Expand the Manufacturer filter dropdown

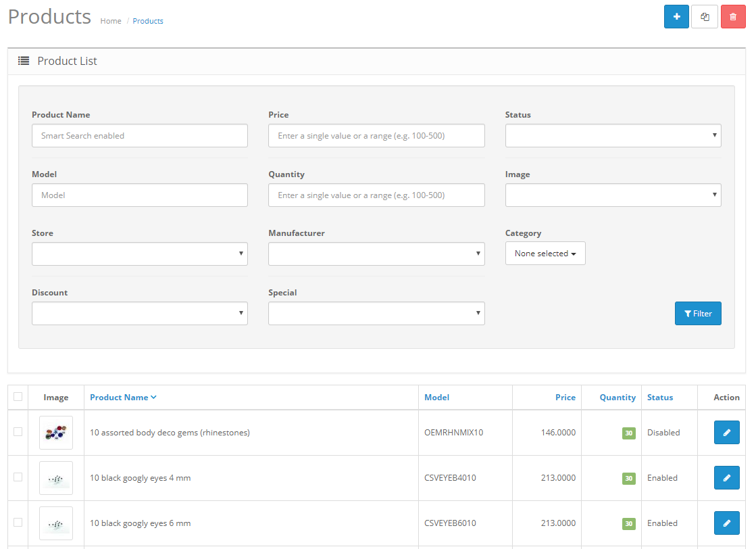tap(376, 254)
